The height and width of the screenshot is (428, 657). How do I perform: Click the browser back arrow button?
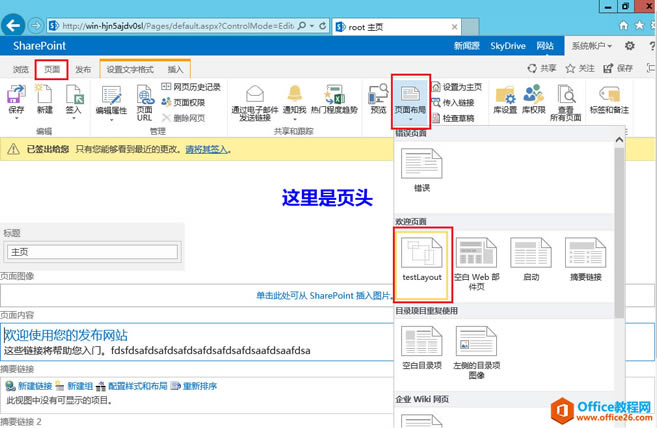pos(13,26)
